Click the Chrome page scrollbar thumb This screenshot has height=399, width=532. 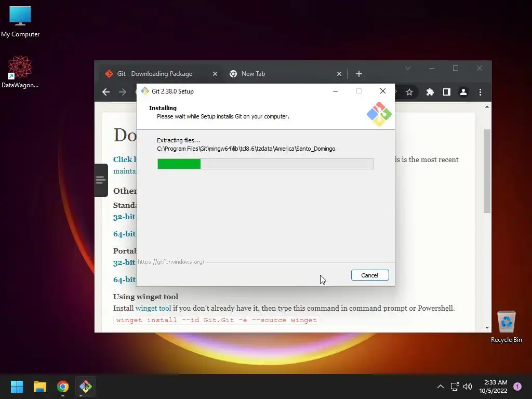(x=487, y=171)
